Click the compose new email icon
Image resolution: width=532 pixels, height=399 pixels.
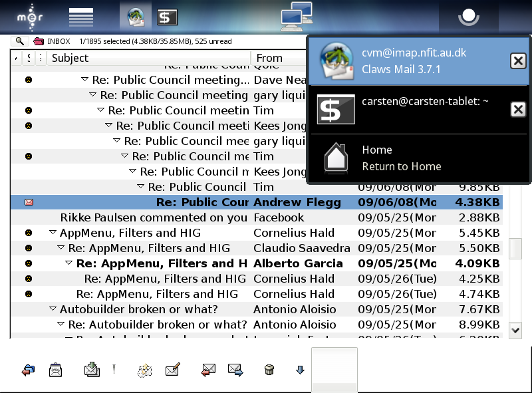tap(173, 370)
